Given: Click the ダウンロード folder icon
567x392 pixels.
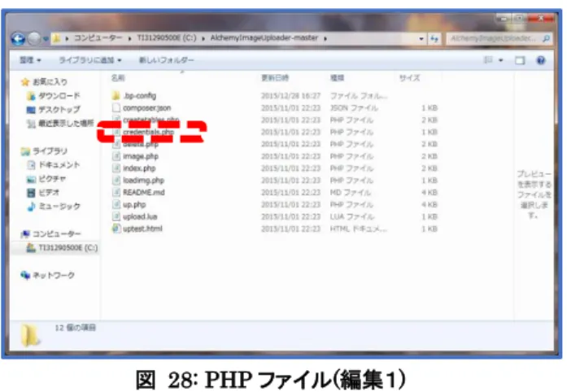Looking at the screenshot, I should [x=31, y=96].
